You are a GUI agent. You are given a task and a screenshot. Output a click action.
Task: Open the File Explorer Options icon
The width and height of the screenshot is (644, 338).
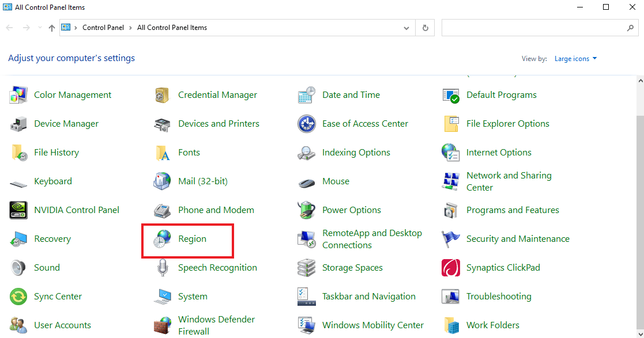[x=450, y=124]
